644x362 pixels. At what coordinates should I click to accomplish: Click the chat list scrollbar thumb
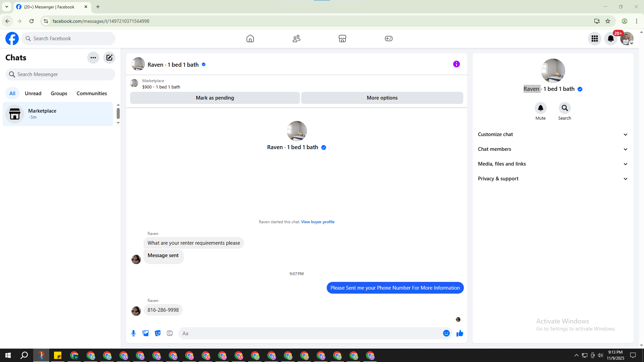pos(118,113)
